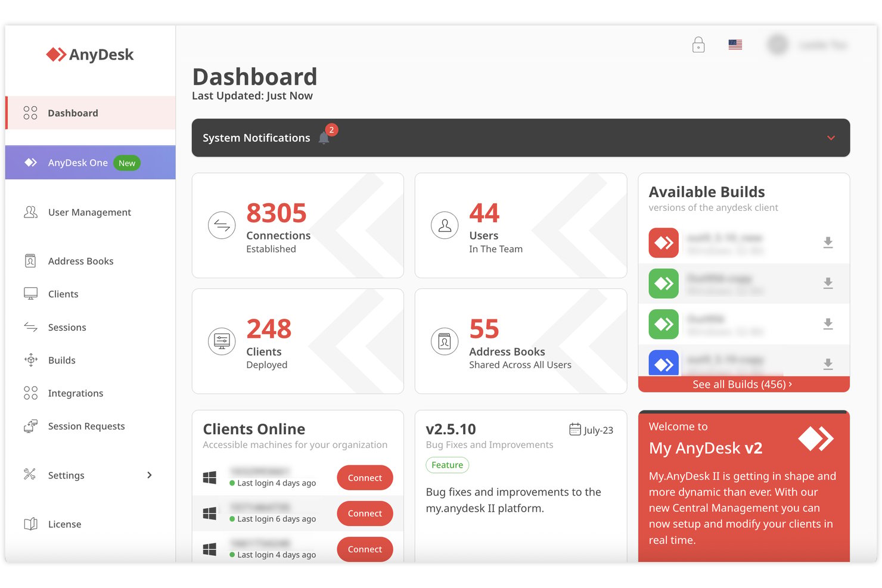Click the Integrations sidebar icon
882x588 pixels.
pyautogui.click(x=30, y=393)
